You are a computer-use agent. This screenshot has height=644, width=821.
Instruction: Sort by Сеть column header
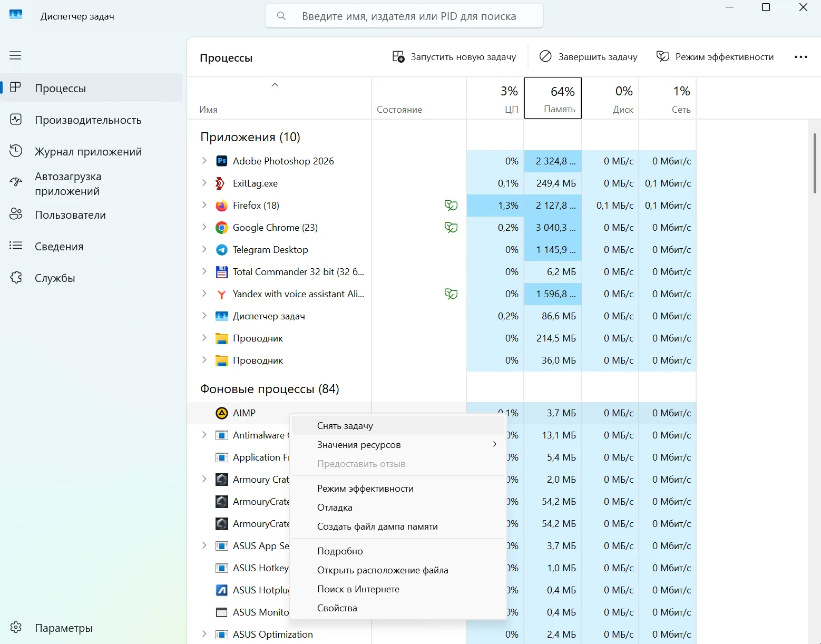(x=668, y=98)
